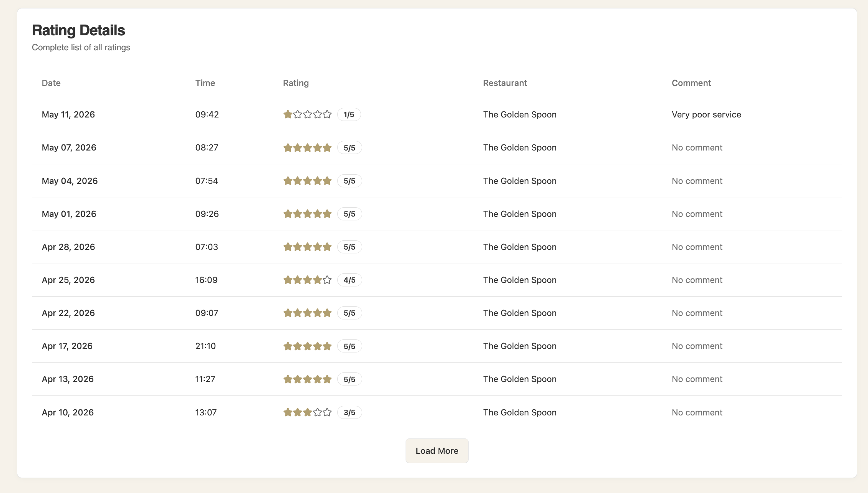
Task: Click the 'Rating Details' heading
Action: click(x=78, y=30)
